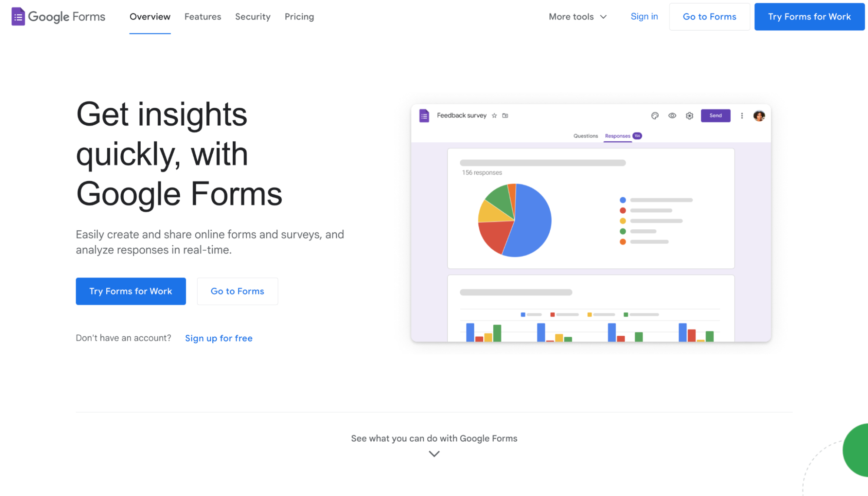Image resolution: width=868 pixels, height=496 pixels.
Task: Click the kebab menu icon in form editor
Action: coord(742,115)
